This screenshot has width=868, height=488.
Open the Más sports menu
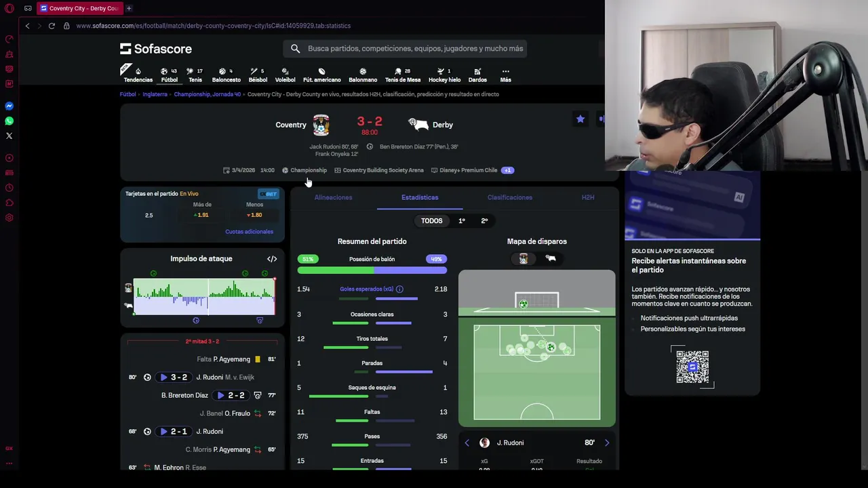(x=505, y=75)
